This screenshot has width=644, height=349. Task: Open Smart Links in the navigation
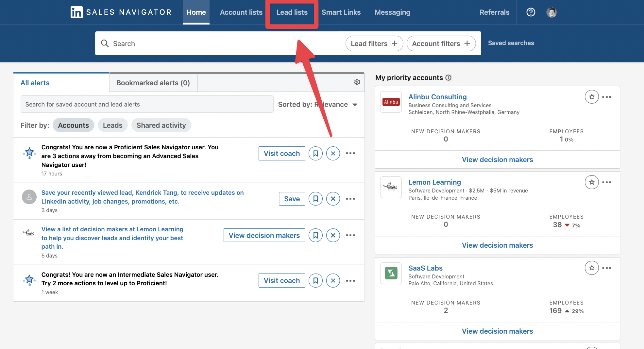tap(341, 12)
